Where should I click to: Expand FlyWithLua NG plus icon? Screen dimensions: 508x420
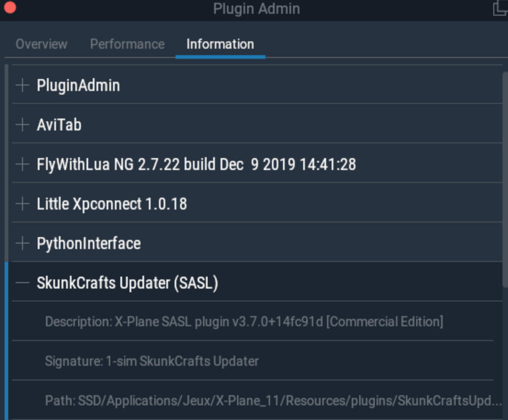[x=23, y=164]
